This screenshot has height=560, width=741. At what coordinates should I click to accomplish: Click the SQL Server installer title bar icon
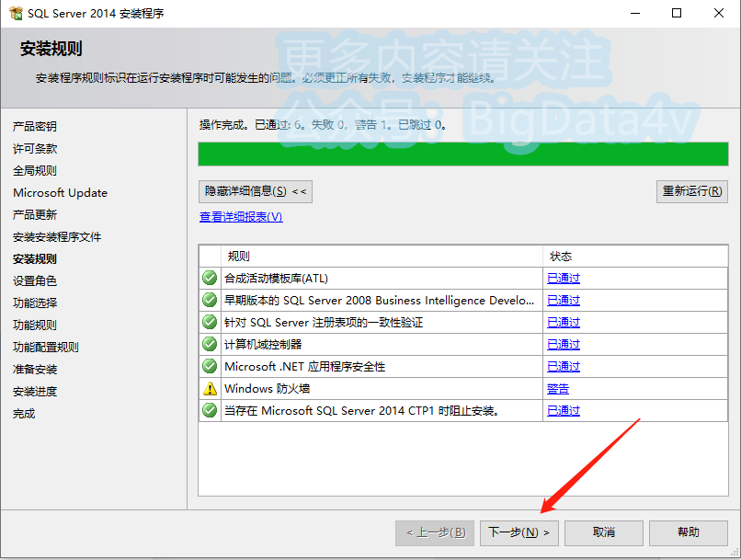(x=16, y=13)
